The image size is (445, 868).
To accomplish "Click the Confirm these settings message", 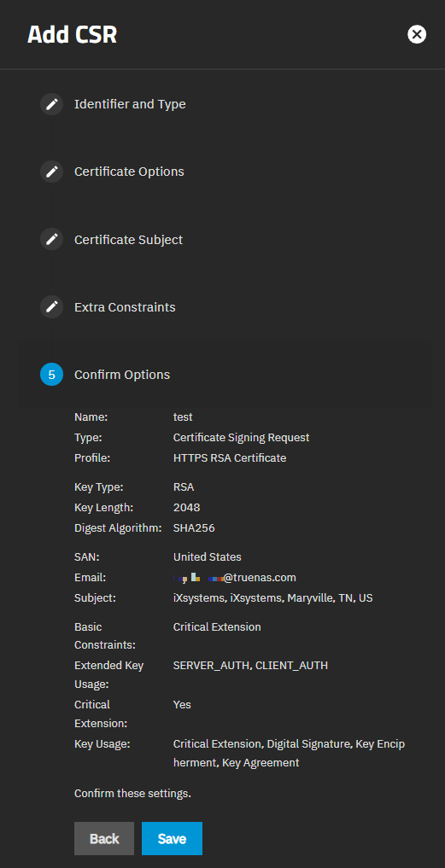I will (132, 793).
